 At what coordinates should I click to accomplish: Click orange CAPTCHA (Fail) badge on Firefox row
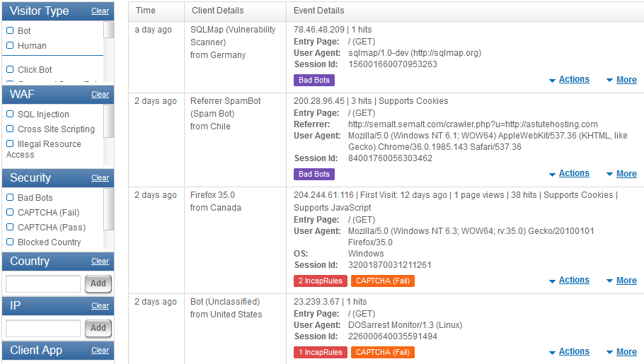(382, 281)
